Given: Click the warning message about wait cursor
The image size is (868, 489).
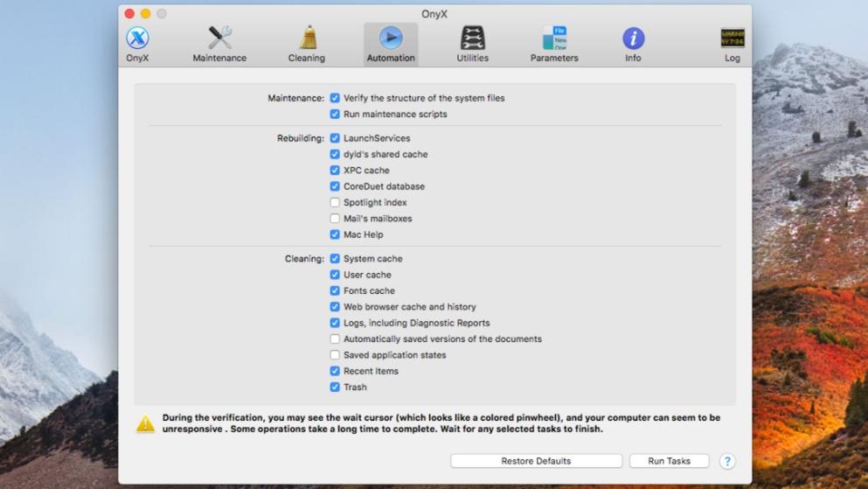Looking at the screenshot, I should click(441, 423).
